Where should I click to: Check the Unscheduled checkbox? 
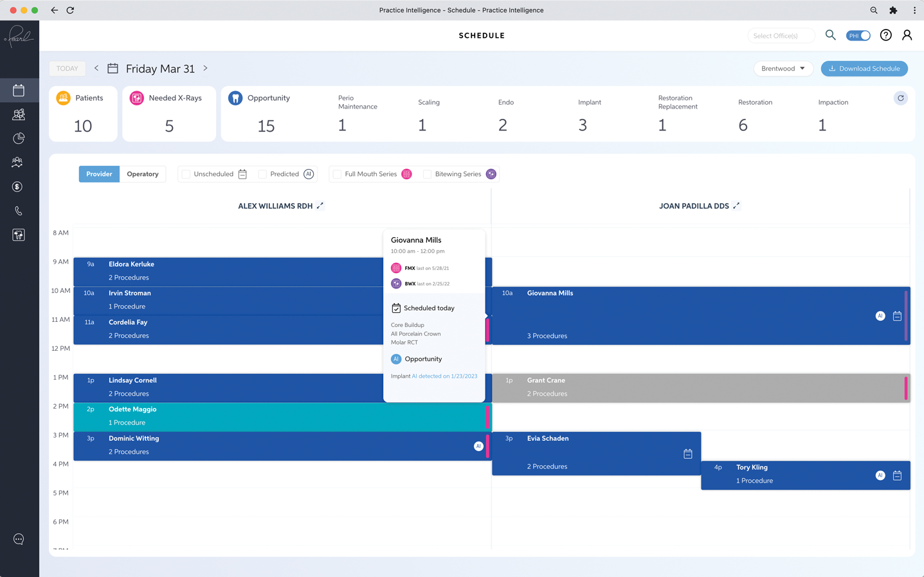186,174
